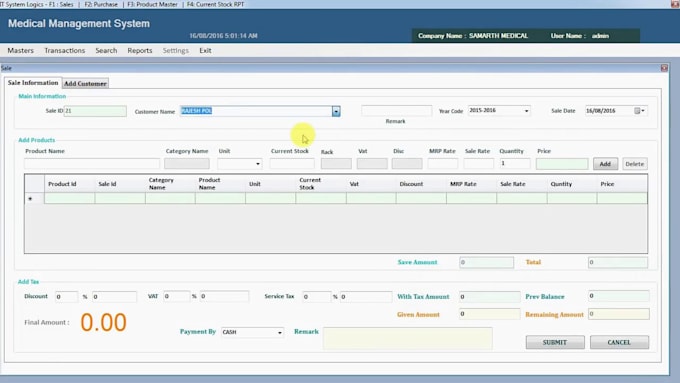This screenshot has width=680, height=383.
Task: Open the Sale Date calendar picker
Action: 640,111
